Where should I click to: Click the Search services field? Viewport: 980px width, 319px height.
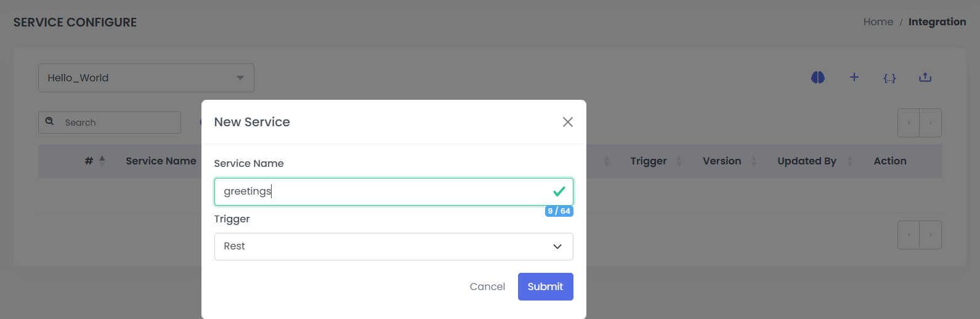pos(117,123)
